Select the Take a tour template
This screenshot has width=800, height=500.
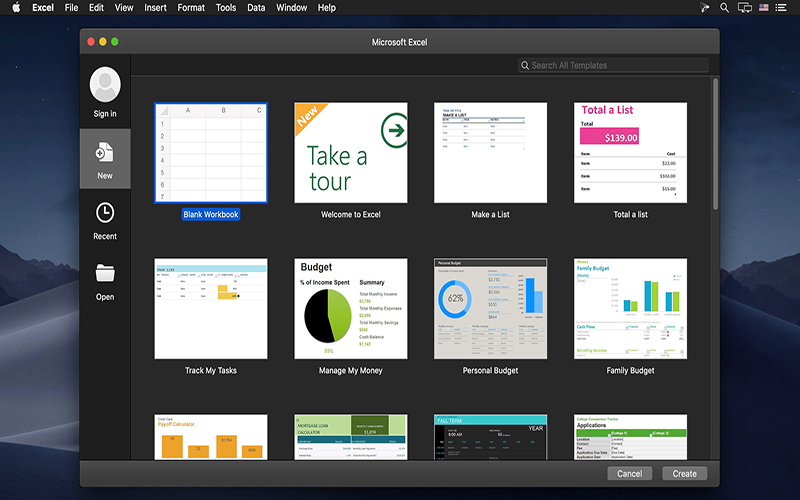tap(351, 153)
